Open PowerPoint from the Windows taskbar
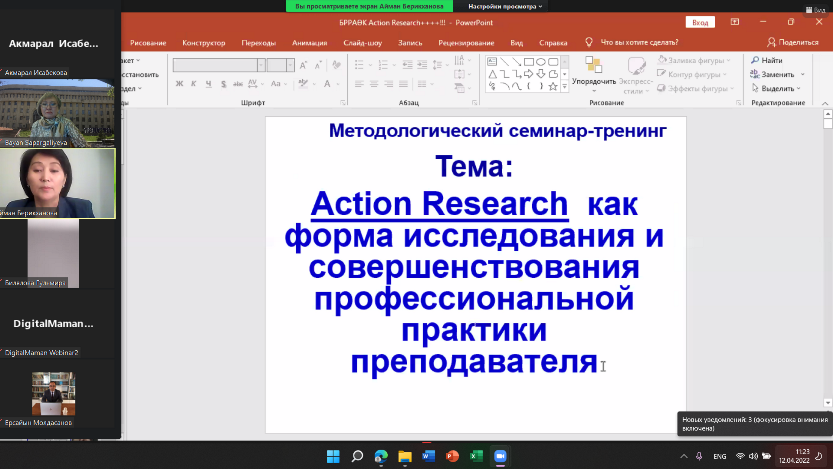Viewport: 833px width, 469px height. click(451, 456)
